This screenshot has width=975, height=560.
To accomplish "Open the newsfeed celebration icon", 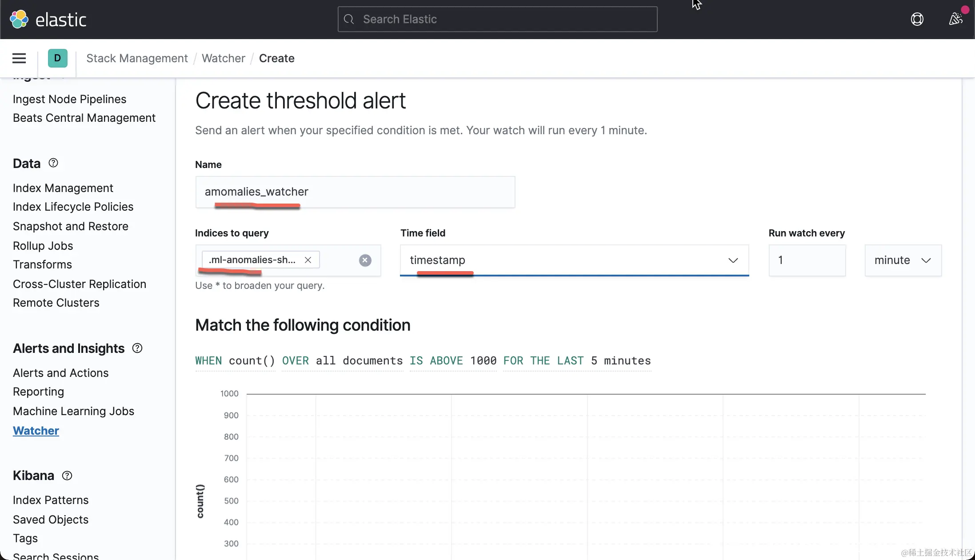I will tap(955, 19).
